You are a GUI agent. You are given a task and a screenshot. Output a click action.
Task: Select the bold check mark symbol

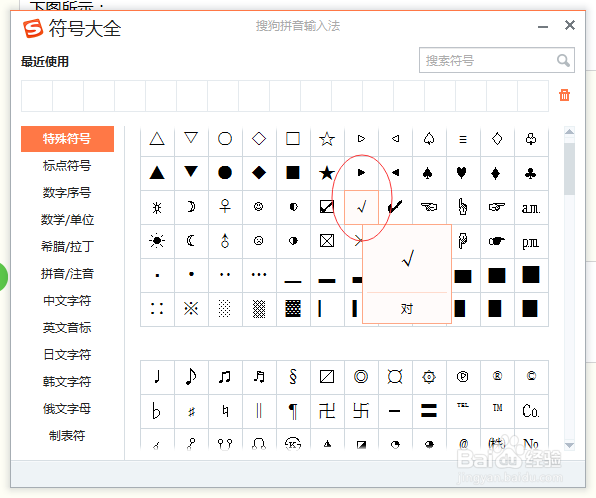pyautogui.click(x=395, y=207)
